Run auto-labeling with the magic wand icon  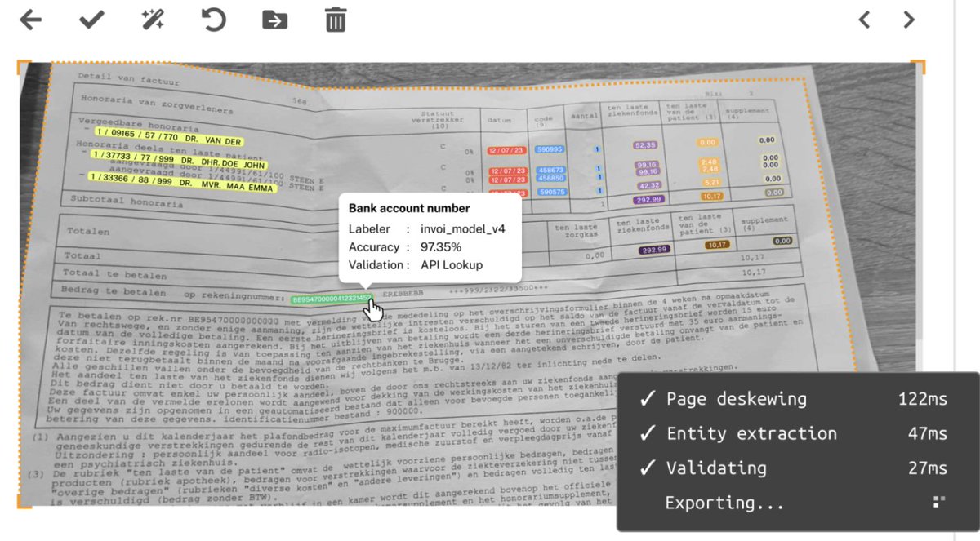(153, 20)
